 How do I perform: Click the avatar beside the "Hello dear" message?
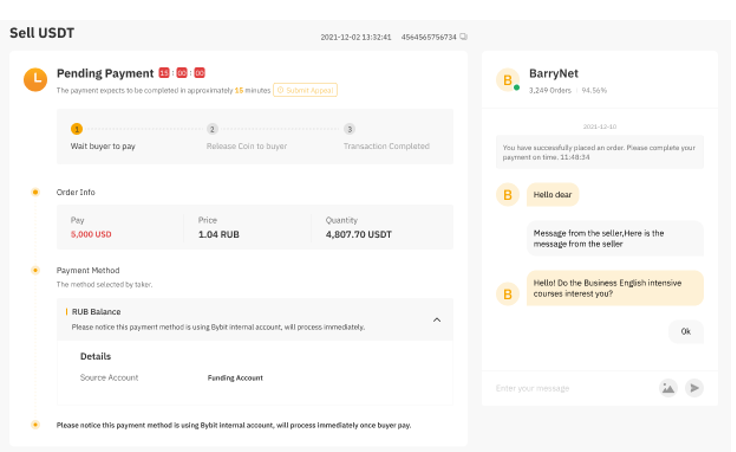click(508, 195)
